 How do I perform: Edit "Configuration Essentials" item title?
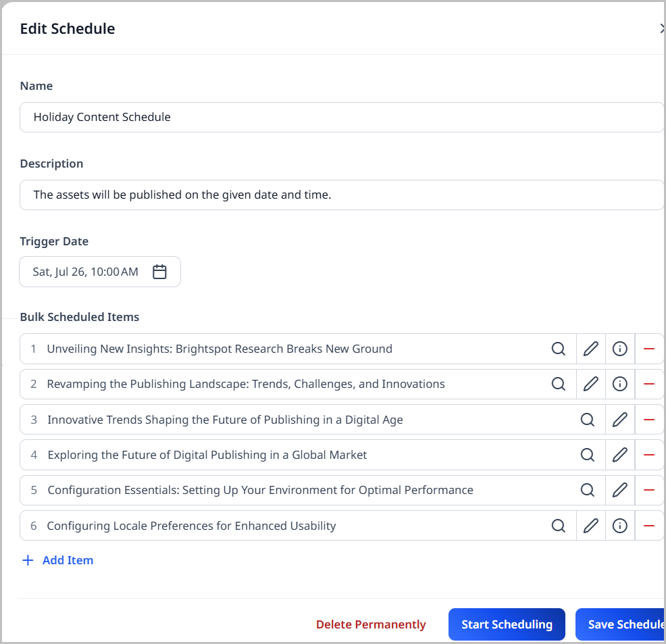(620, 490)
